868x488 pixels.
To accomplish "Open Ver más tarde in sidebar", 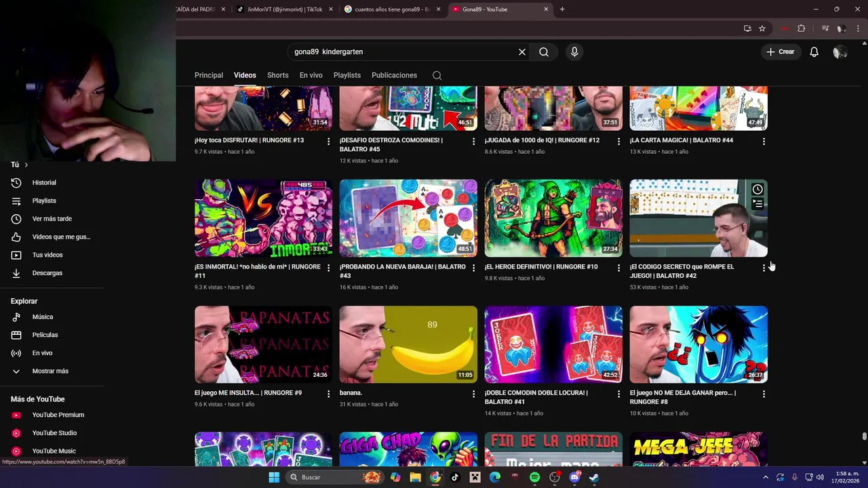I will coord(53,218).
